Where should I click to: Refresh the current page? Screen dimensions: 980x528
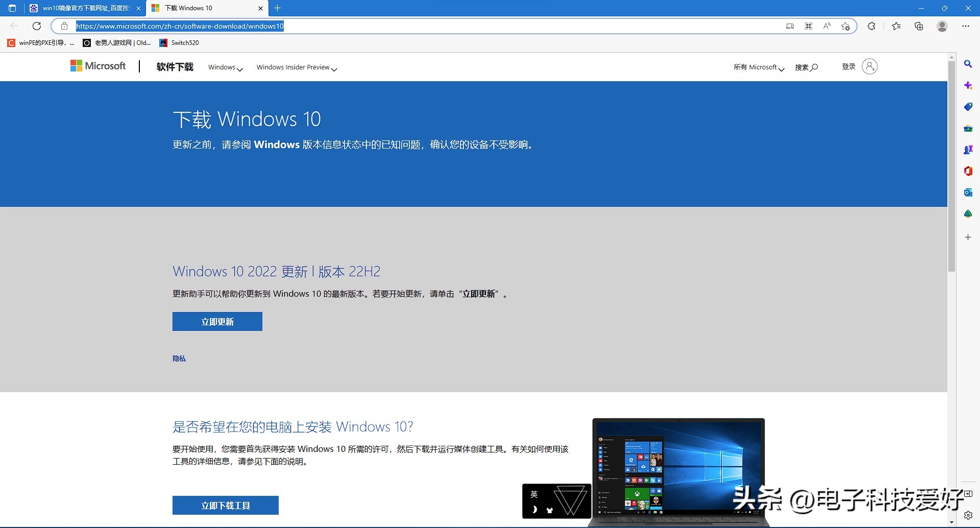click(x=37, y=26)
